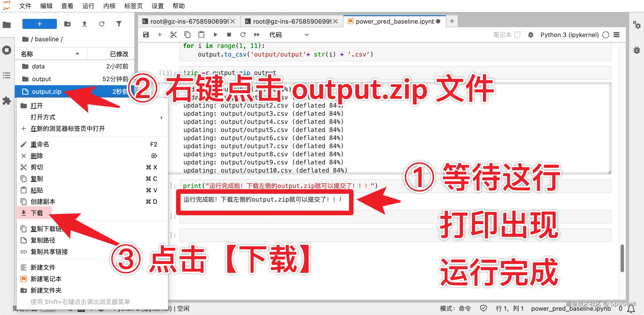The image size is (644, 315).
Task: Click the new folder icon in file browser
Action: [x=67, y=24]
